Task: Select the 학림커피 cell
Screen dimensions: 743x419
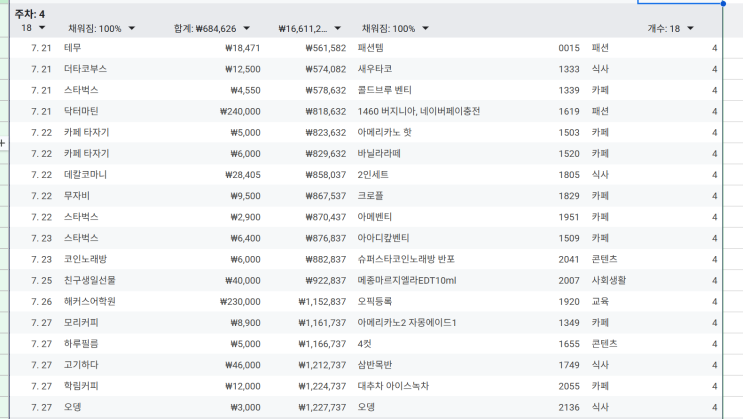Action: (81, 386)
